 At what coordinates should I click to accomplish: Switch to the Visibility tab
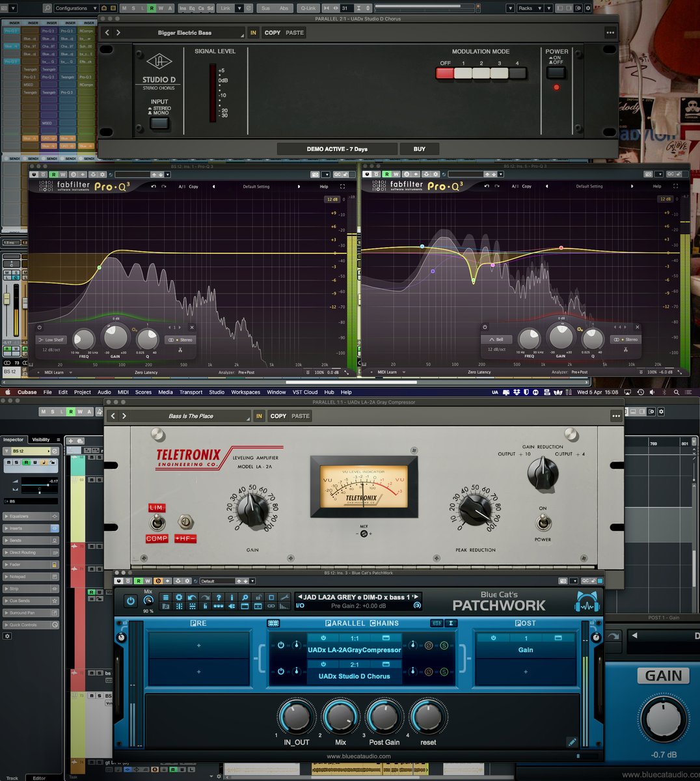pyautogui.click(x=41, y=440)
